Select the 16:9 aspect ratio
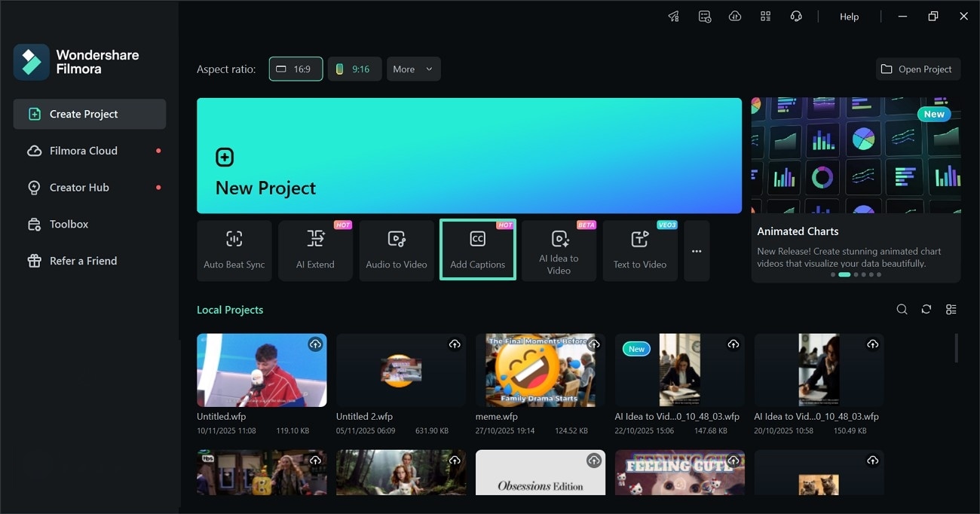 click(296, 69)
